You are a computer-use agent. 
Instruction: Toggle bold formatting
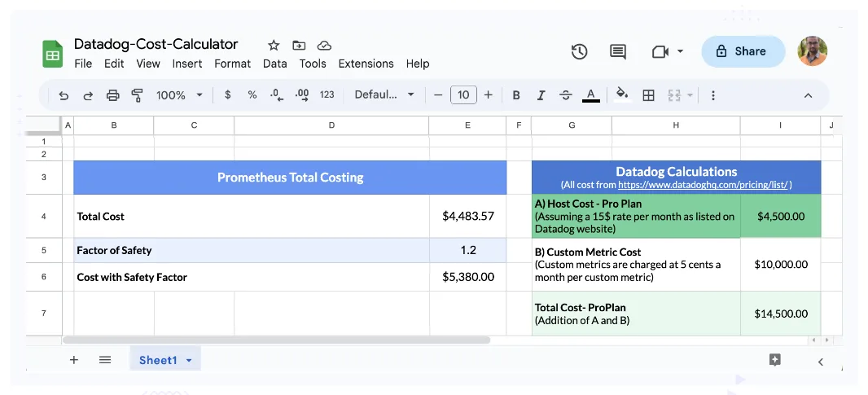tap(516, 95)
